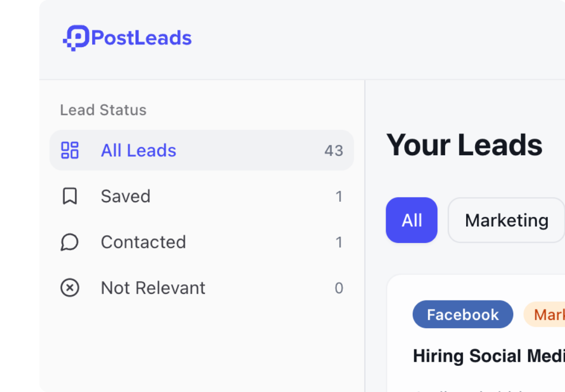
Task: Show Saved leads from the sidebar
Action: click(126, 197)
